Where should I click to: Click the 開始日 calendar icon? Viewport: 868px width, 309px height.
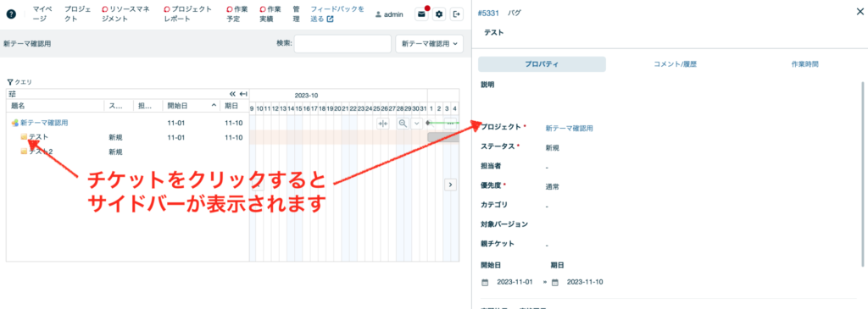click(x=486, y=282)
